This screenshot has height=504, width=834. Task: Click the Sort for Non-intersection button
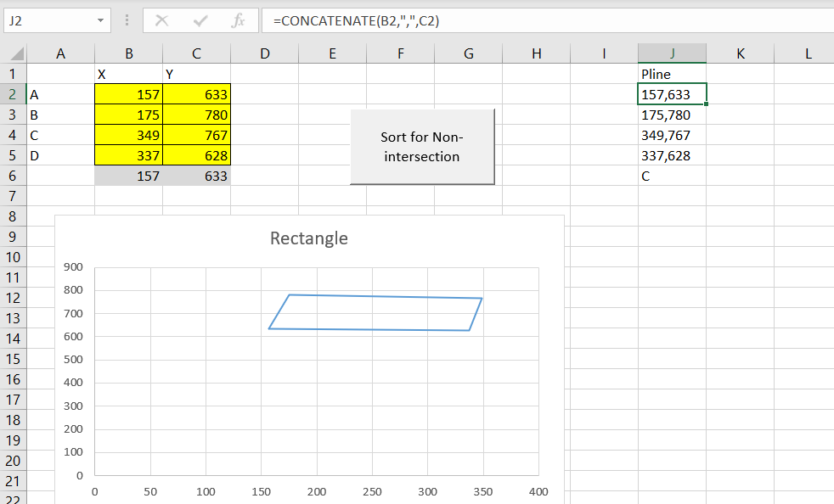click(422, 147)
